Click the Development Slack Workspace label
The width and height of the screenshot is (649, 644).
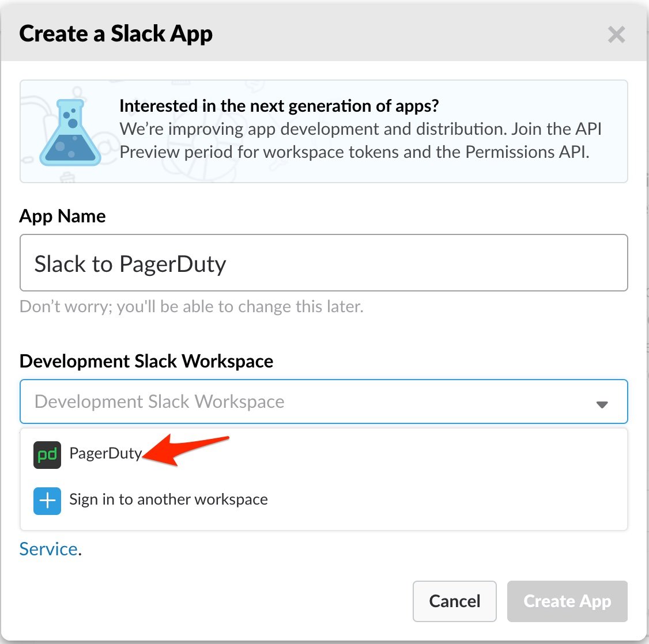tap(146, 361)
